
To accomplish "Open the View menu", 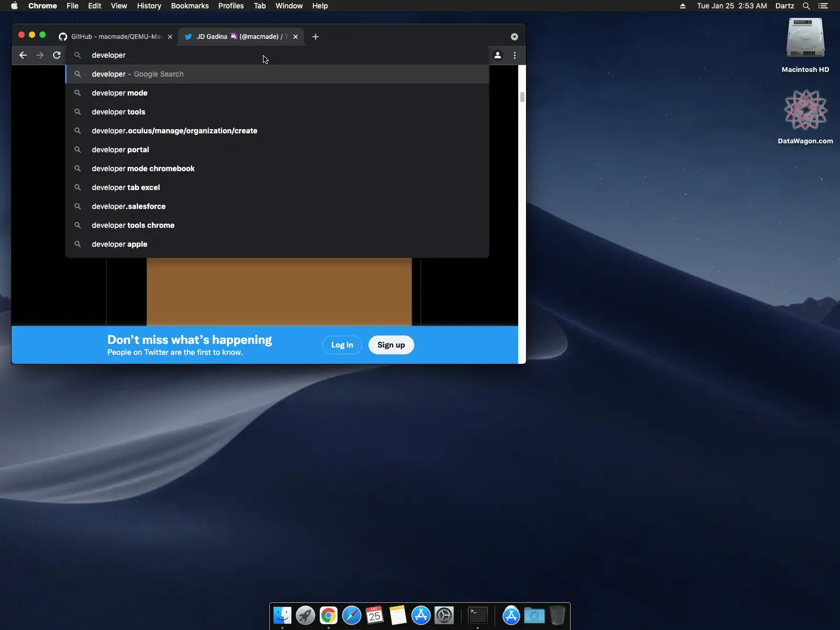I will pos(119,6).
